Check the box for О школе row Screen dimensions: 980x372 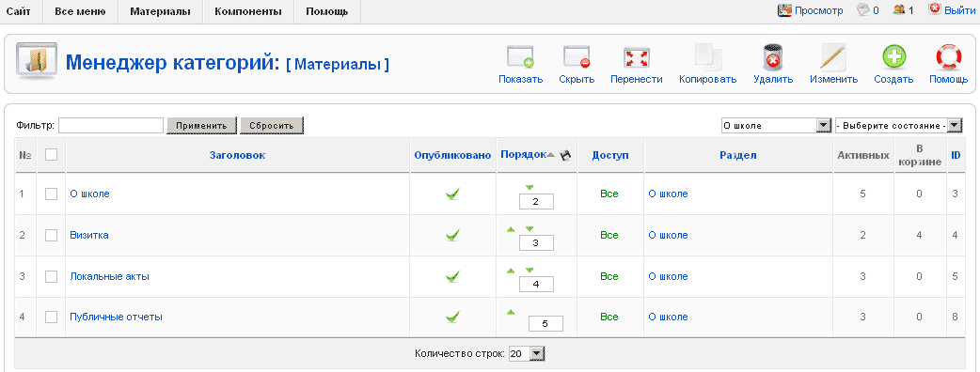coord(51,194)
